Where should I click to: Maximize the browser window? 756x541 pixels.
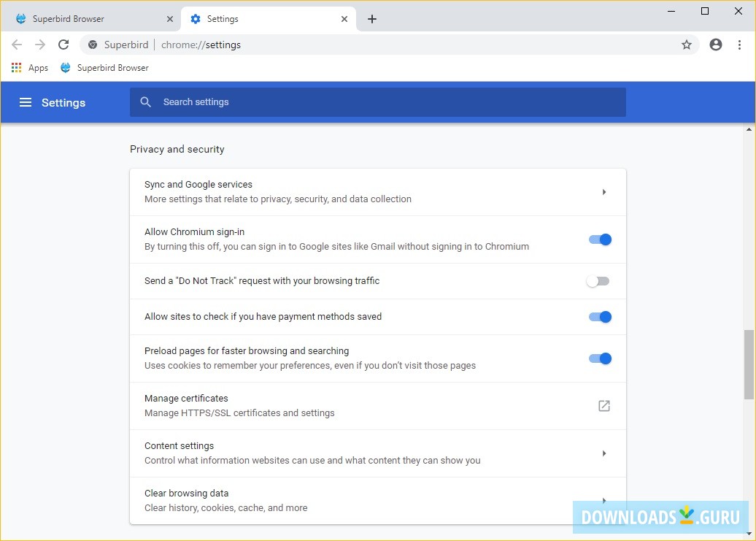click(705, 11)
